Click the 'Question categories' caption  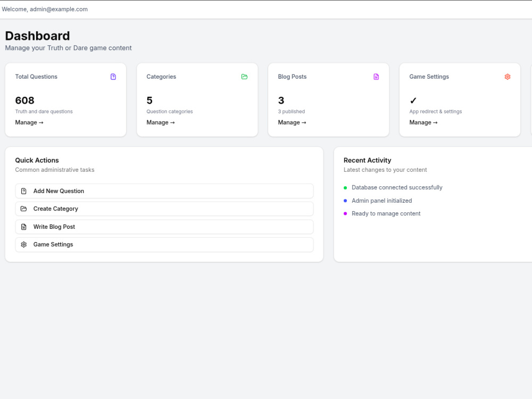(x=170, y=111)
